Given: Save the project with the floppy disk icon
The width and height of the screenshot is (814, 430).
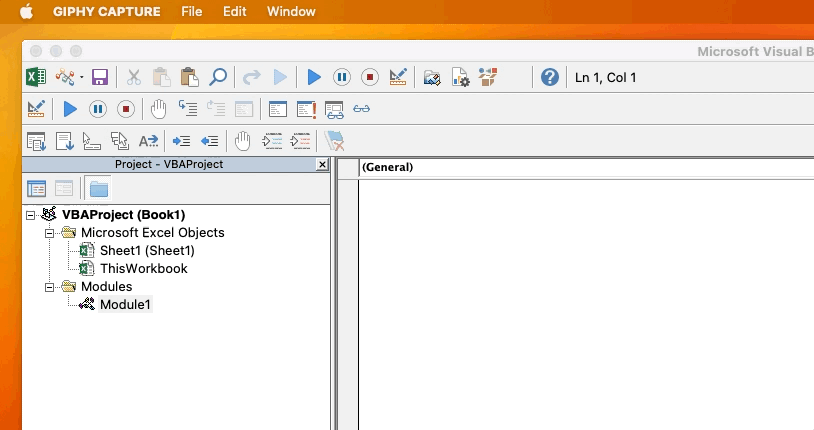Looking at the screenshot, I should 100,77.
